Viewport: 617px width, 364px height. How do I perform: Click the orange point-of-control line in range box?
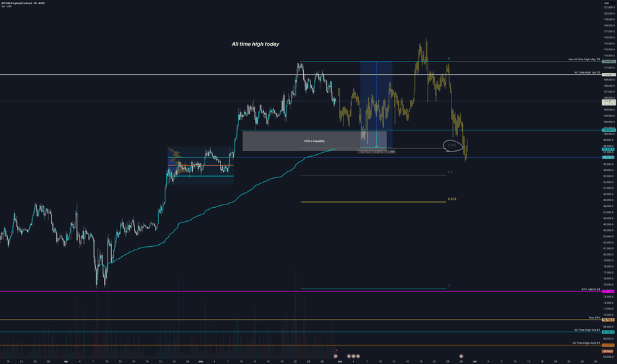201,165
